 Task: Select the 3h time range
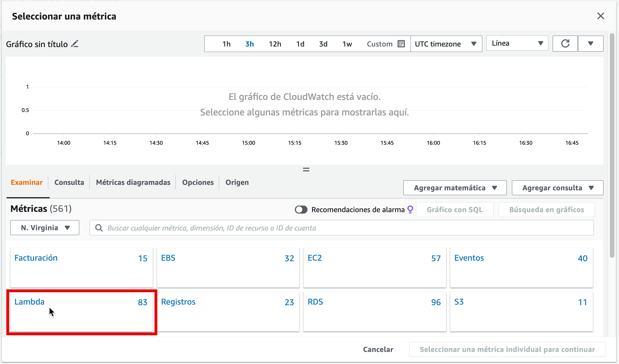249,44
